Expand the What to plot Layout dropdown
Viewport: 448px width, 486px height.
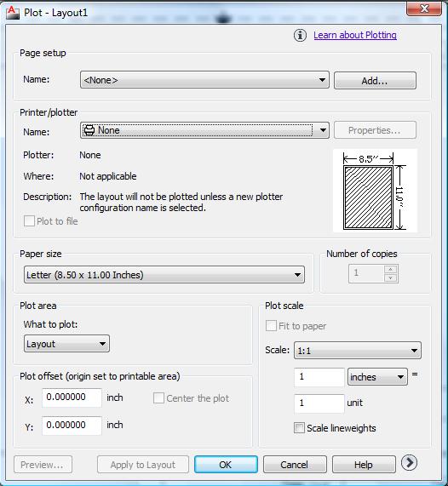pyautogui.click(x=66, y=343)
